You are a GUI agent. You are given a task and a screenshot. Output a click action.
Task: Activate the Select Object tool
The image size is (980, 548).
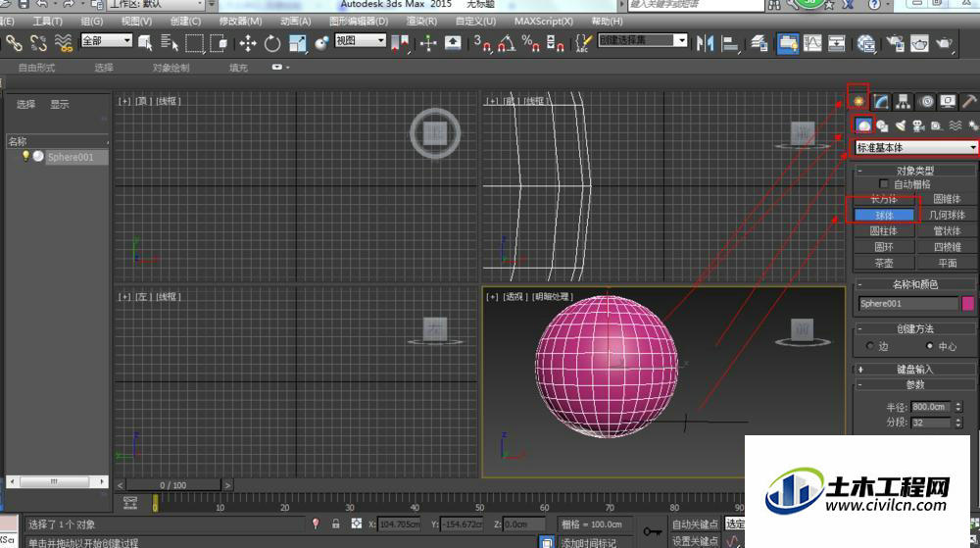[145, 43]
